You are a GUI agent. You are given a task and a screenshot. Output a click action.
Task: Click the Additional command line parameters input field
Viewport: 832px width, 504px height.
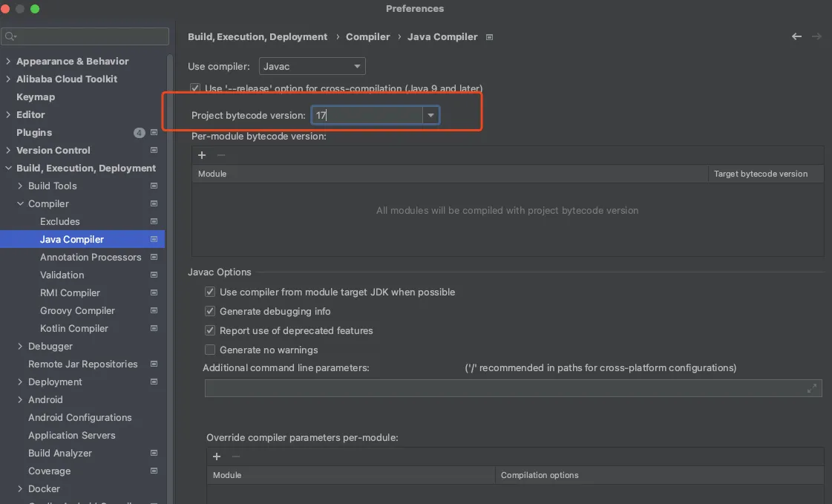[x=505, y=388]
